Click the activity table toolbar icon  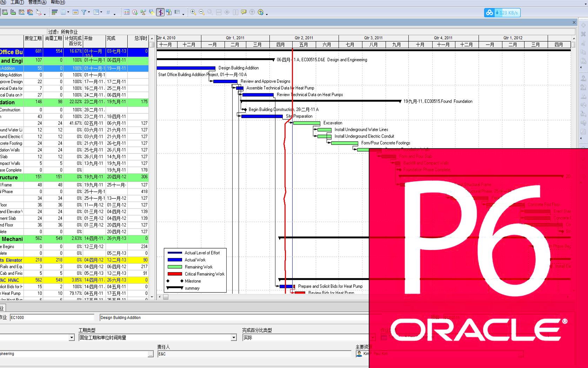tap(127, 12)
